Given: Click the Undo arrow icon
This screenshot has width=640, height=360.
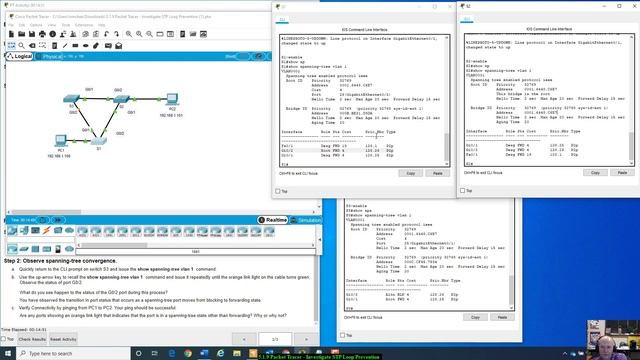Looking at the screenshot, I should click(x=106, y=34).
